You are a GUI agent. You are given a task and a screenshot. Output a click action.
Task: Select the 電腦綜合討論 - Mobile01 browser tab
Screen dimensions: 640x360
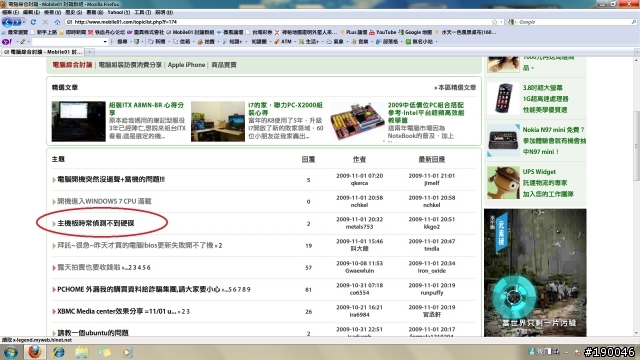click(x=42, y=52)
